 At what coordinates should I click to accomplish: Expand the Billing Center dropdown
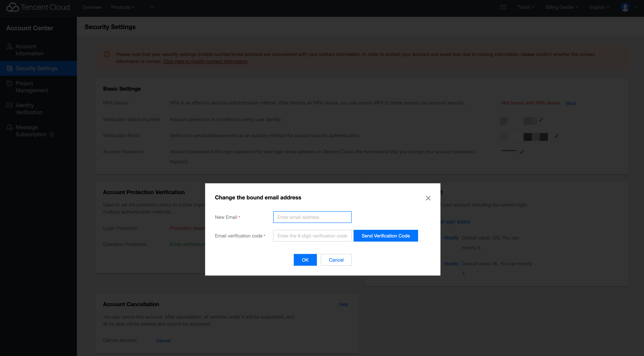click(x=562, y=7)
